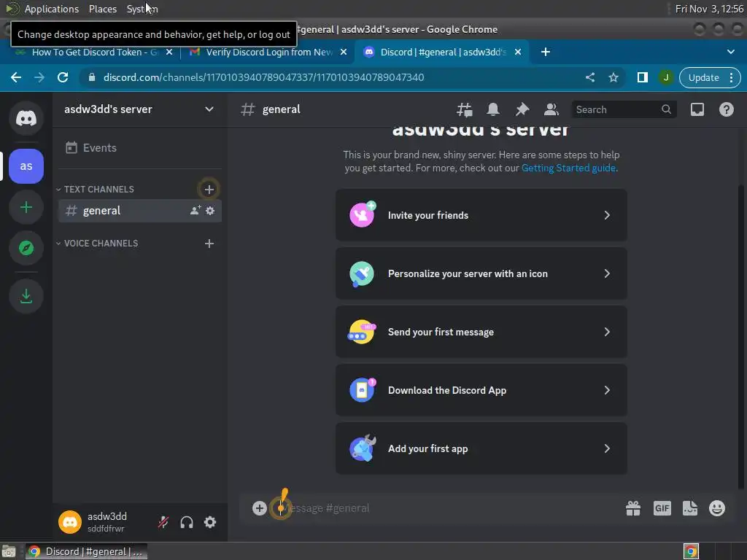Viewport: 747px width, 560px height.
Task: Open Threads icon in channel header
Action: (x=465, y=109)
